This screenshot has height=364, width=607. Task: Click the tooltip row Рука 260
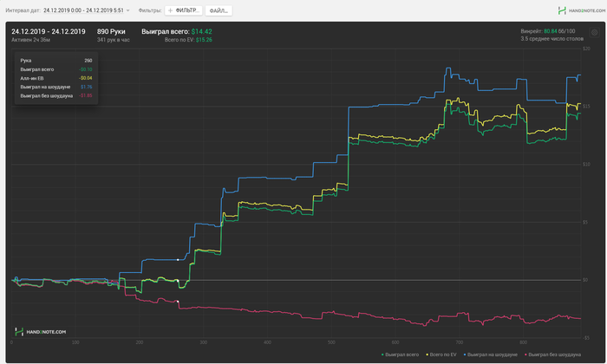click(x=56, y=61)
